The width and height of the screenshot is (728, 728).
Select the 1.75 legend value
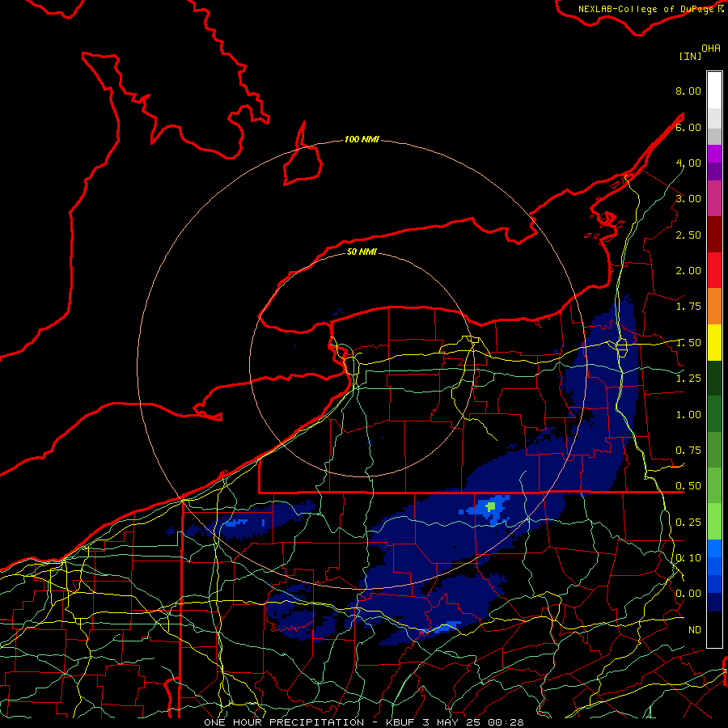click(688, 307)
